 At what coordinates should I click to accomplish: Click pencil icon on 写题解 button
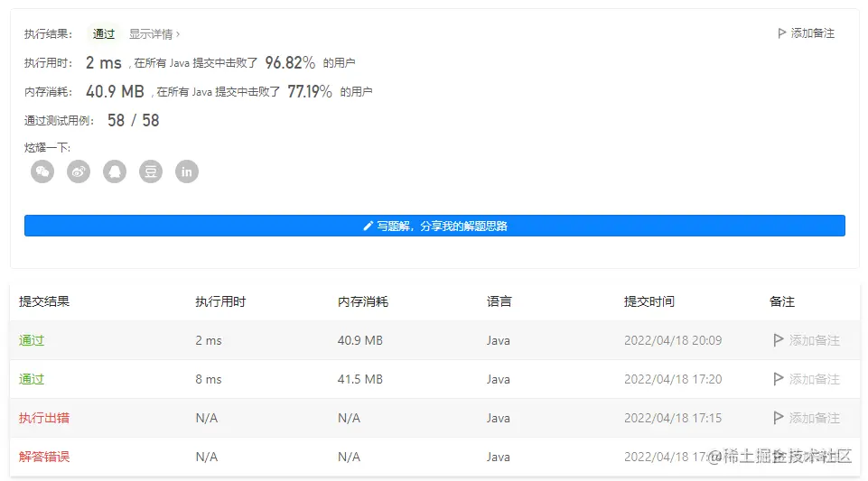coord(369,226)
